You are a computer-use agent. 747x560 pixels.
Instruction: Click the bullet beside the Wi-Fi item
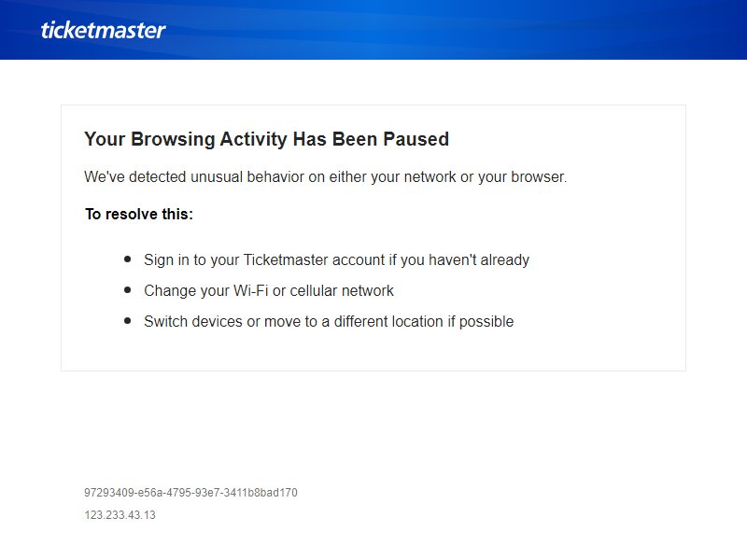coord(127,289)
